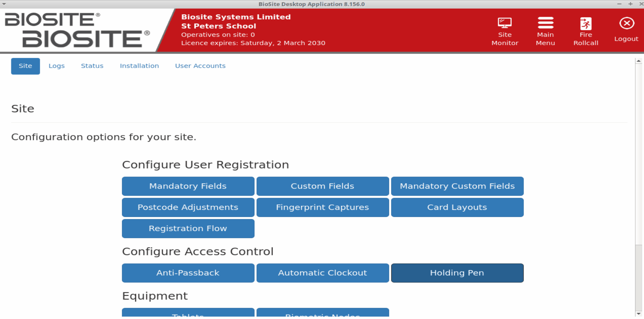
Task: Click 'Biosite Systems Limited' company name
Action: pyautogui.click(x=236, y=17)
